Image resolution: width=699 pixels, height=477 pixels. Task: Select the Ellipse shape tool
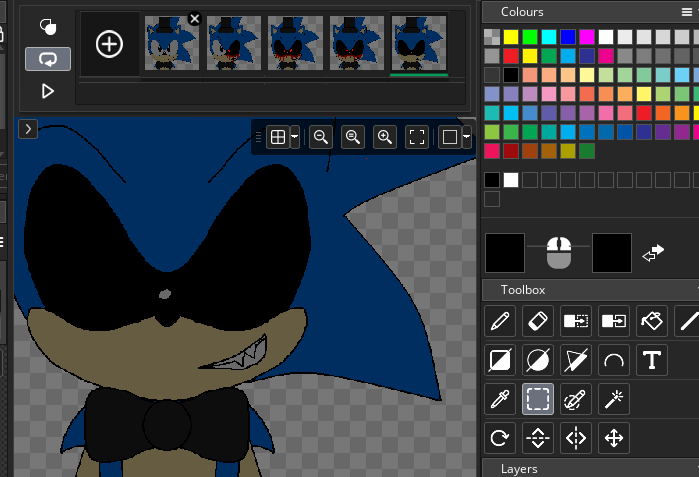pos(538,360)
